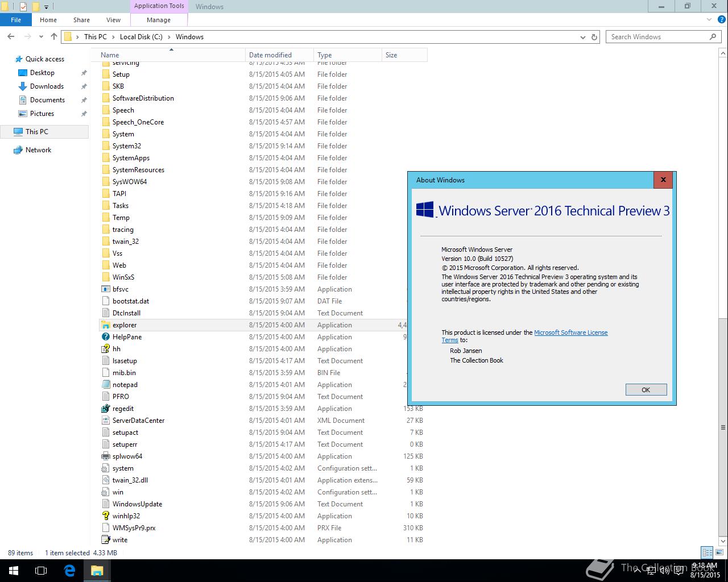Click quick access toolbar properties icon

pyautogui.click(x=23, y=7)
